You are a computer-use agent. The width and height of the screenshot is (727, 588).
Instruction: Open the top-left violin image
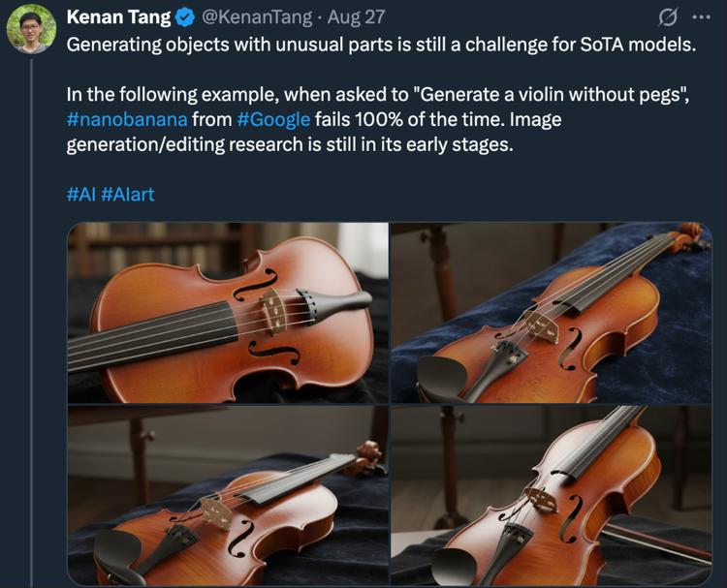click(x=227, y=312)
